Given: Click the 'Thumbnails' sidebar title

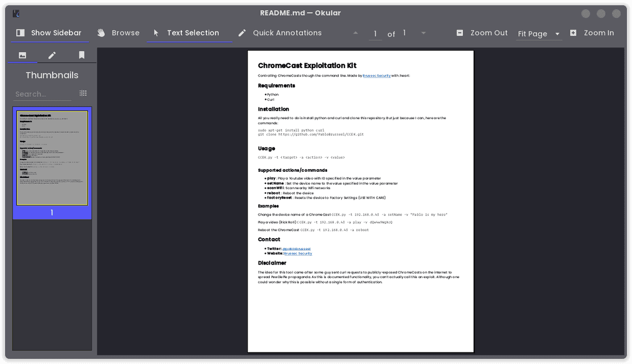Looking at the screenshot, I should 52,75.
